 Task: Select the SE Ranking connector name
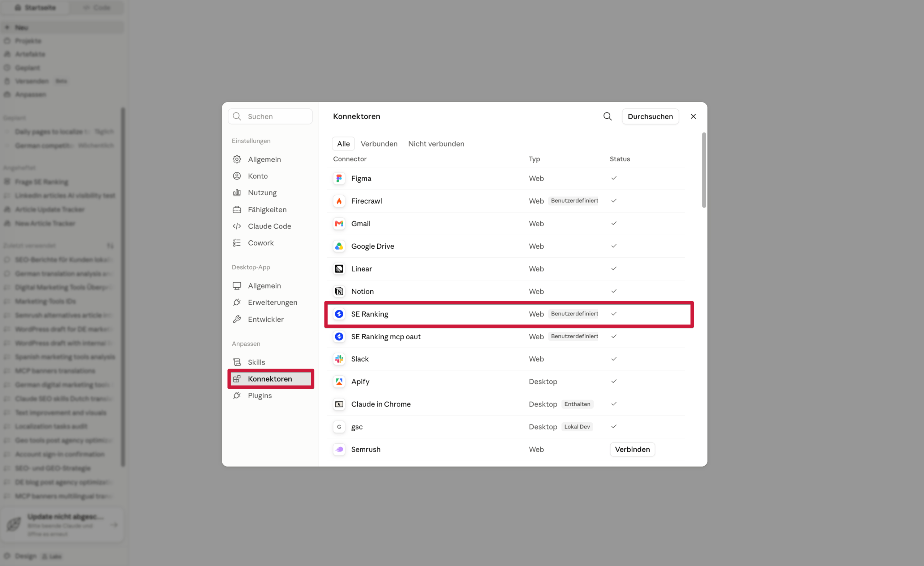click(x=369, y=314)
